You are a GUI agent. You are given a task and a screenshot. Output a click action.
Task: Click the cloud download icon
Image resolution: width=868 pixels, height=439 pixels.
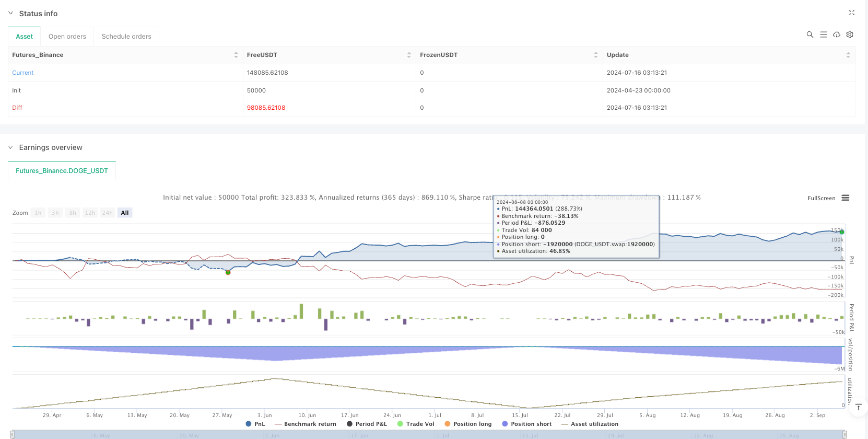click(x=837, y=34)
